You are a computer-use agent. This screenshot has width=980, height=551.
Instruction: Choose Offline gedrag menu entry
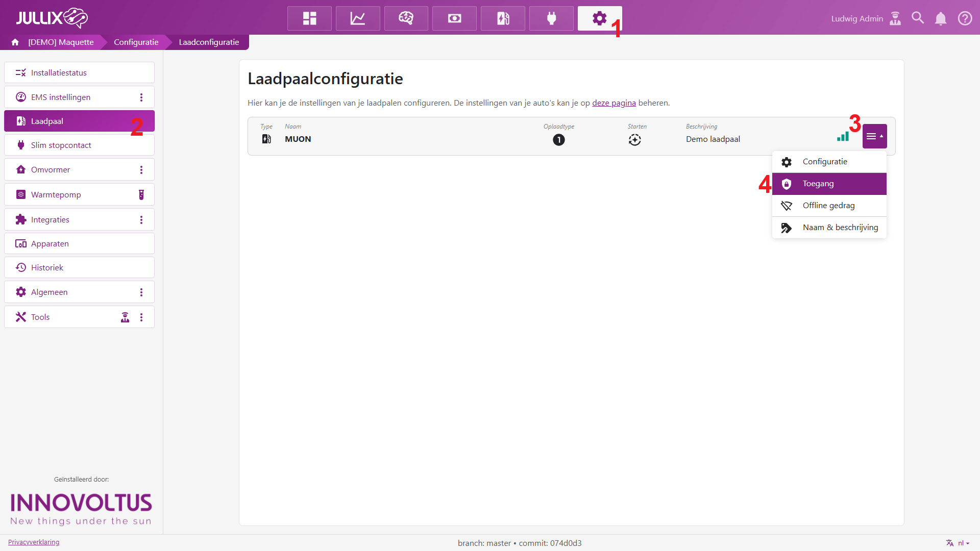(829, 206)
